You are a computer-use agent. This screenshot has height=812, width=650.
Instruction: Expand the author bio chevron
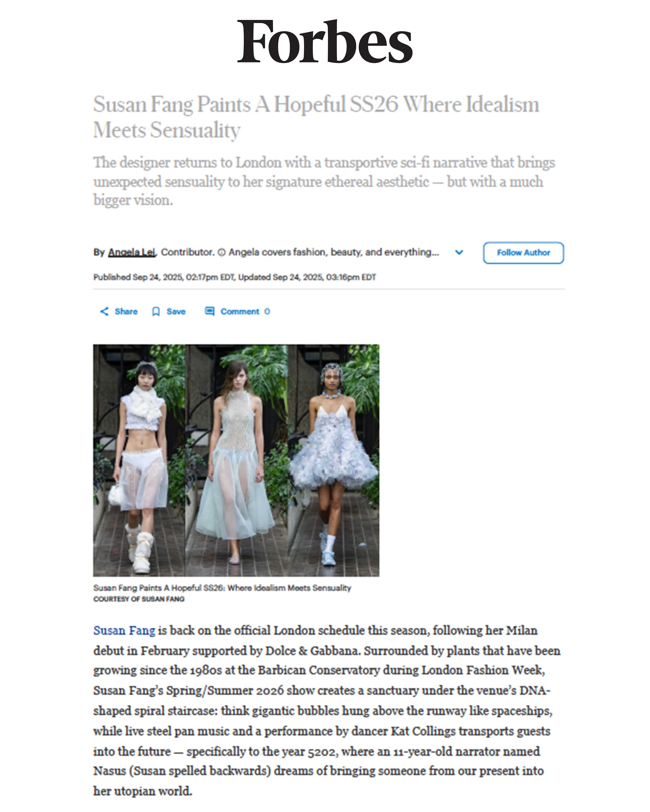(x=459, y=252)
